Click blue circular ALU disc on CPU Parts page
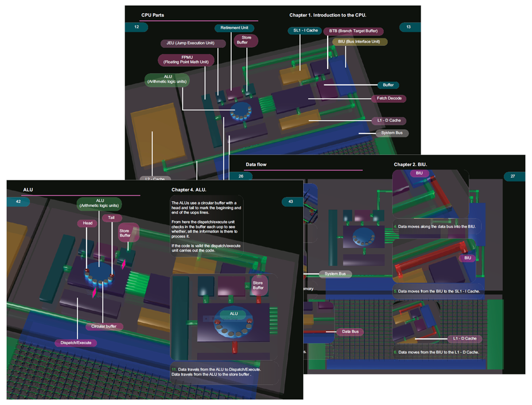Screen dimensions: 532x405 click(241, 111)
